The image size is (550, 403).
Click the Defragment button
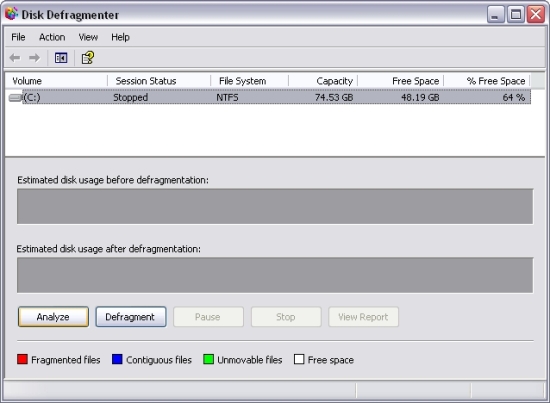131,317
